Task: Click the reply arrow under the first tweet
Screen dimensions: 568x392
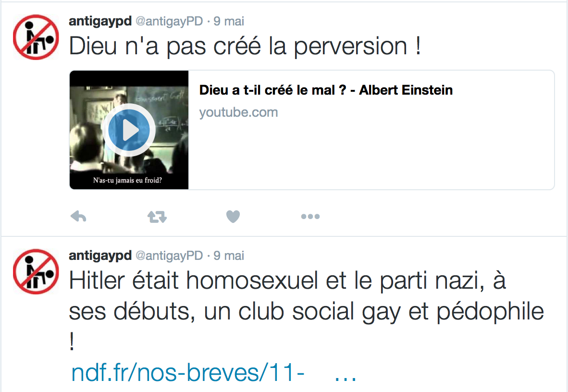Action: 78,216
